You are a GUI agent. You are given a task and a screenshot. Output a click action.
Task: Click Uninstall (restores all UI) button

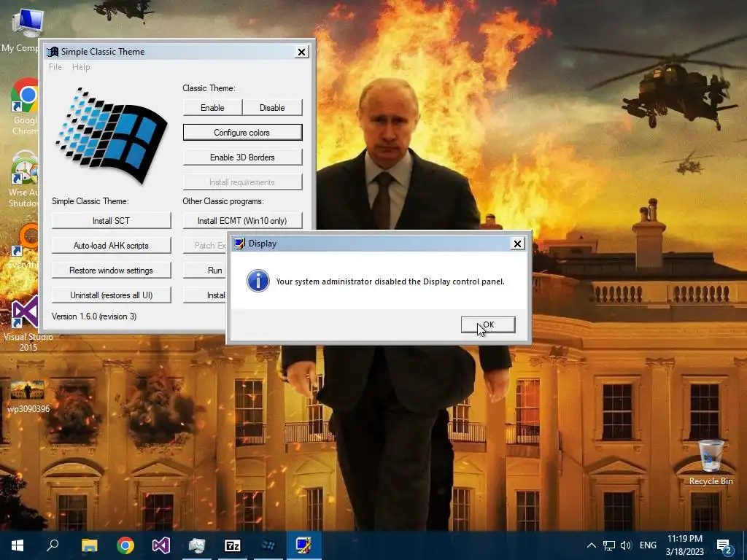(111, 295)
